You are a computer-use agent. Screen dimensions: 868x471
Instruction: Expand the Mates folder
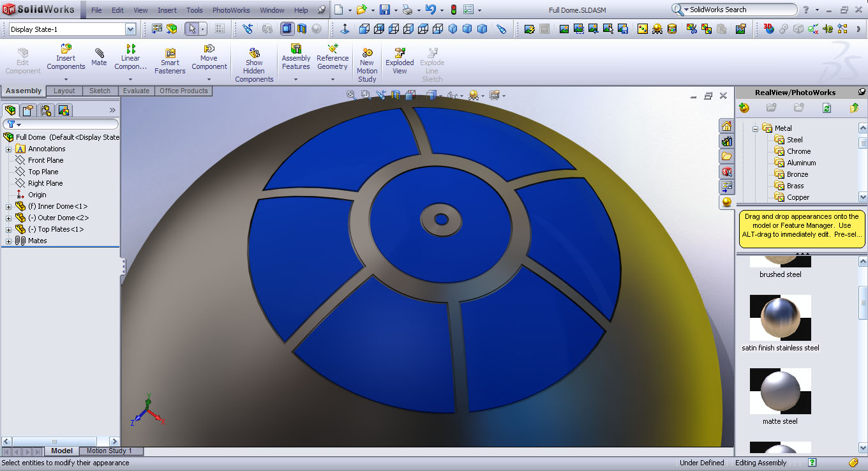9,241
